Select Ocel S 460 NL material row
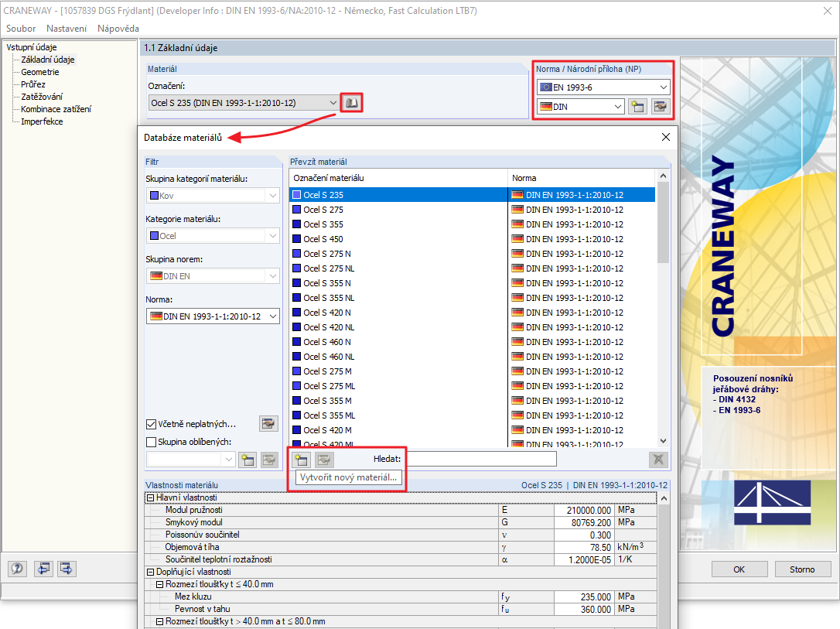This screenshot has width=840, height=629. point(472,357)
